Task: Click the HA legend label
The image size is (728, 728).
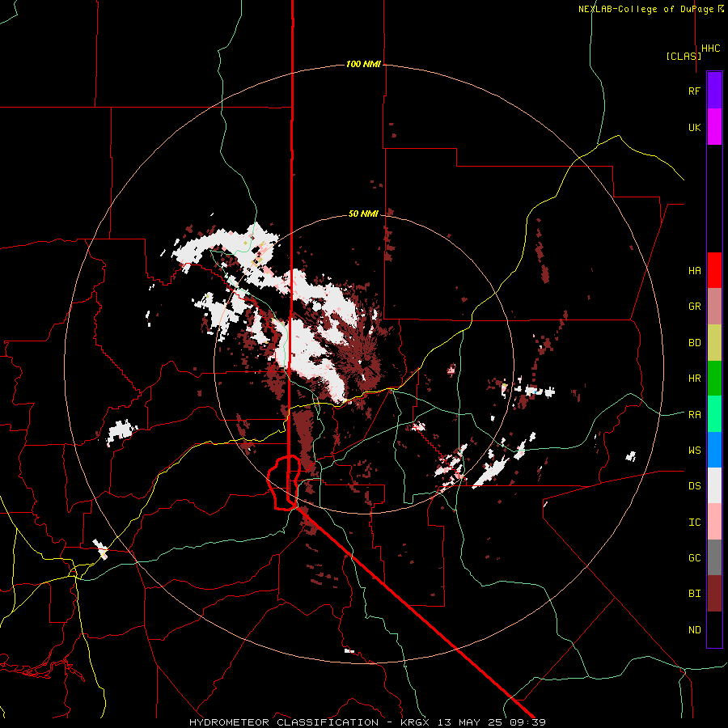Action: coord(694,270)
